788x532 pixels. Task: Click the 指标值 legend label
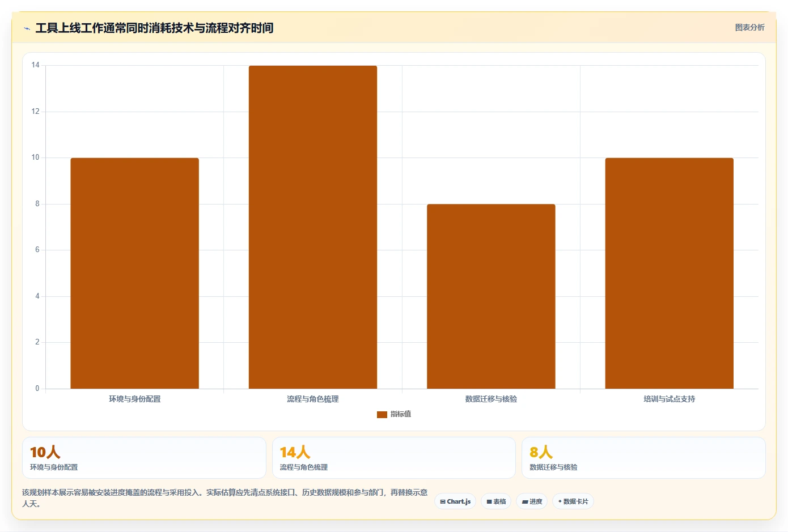pos(401,414)
